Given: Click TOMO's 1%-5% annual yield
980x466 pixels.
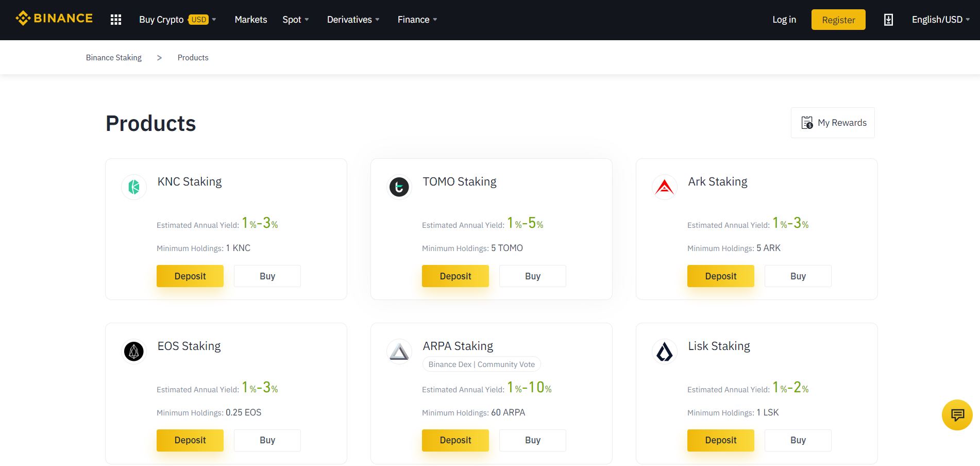Looking at the screenshot, I should pyautogui.click(x=525, y=223).
